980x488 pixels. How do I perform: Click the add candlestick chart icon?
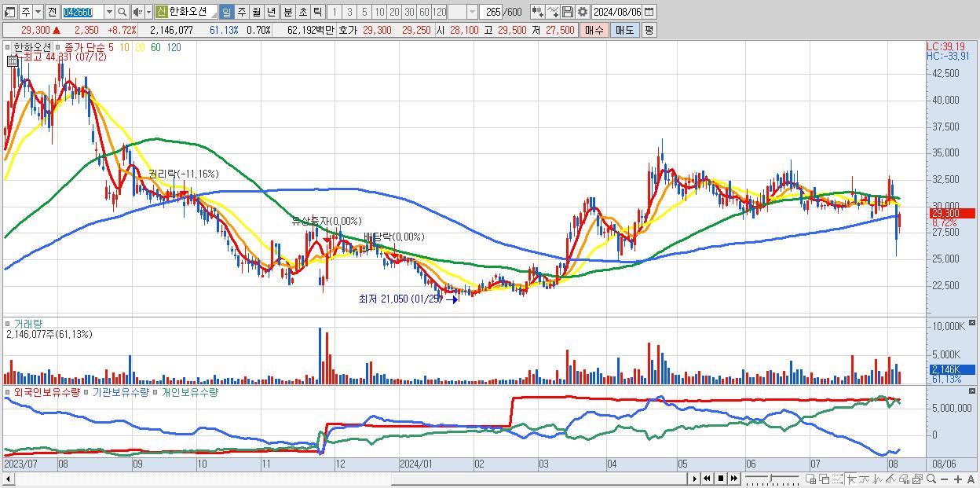[537, 12]
